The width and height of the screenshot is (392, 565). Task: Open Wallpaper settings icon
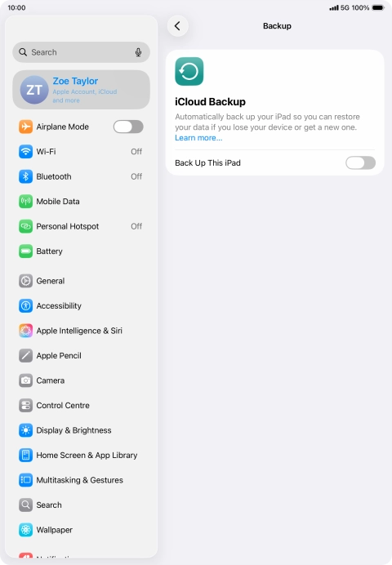point(25,530)
